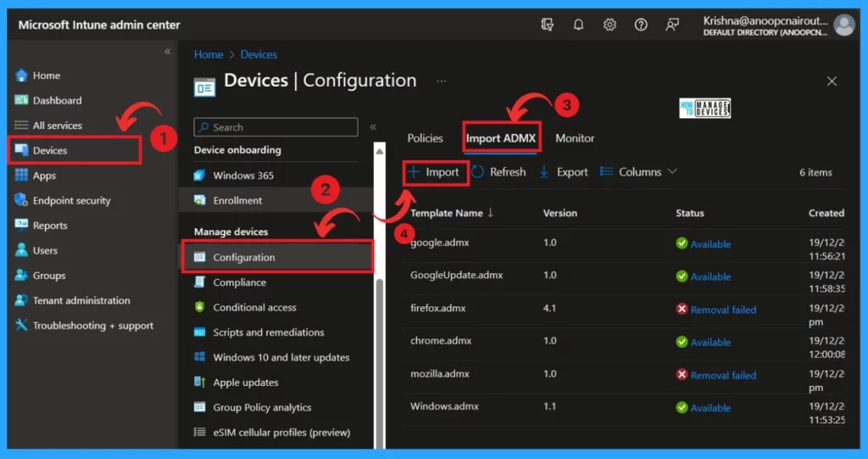Click the Status column header
Screen dimensions: 868x459
coord(690,213)
